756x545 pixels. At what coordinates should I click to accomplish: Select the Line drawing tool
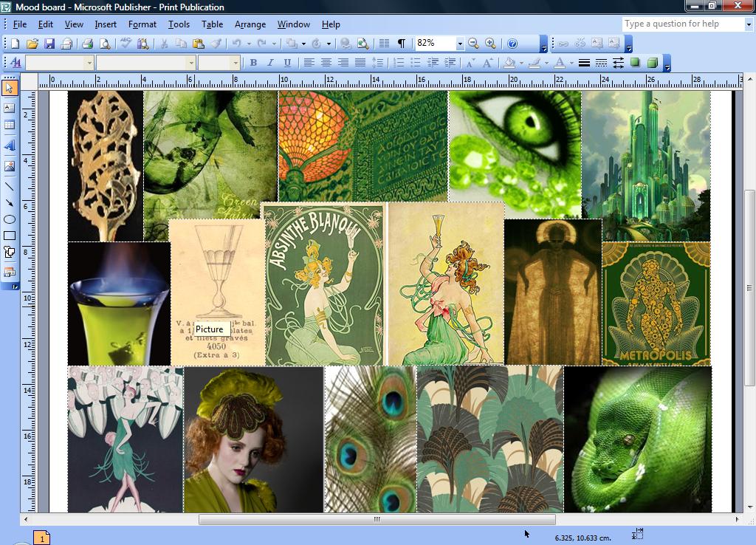(x=9, y=186)
